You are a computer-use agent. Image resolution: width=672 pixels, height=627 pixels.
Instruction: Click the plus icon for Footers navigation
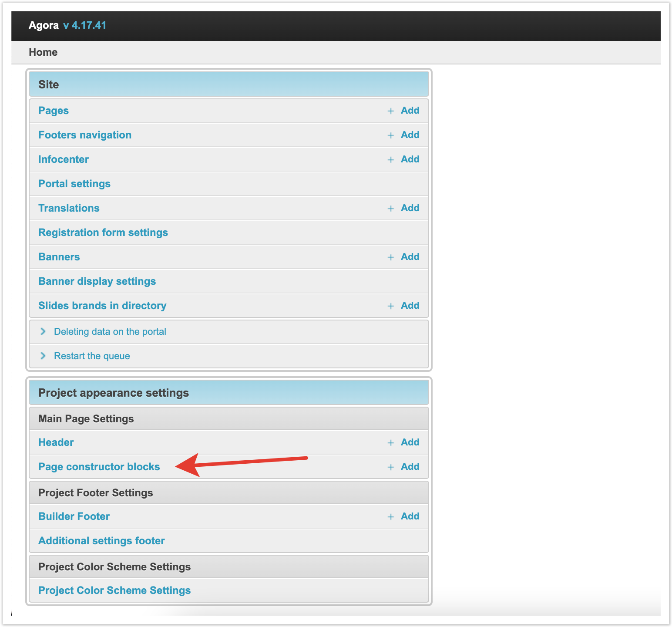390,135
